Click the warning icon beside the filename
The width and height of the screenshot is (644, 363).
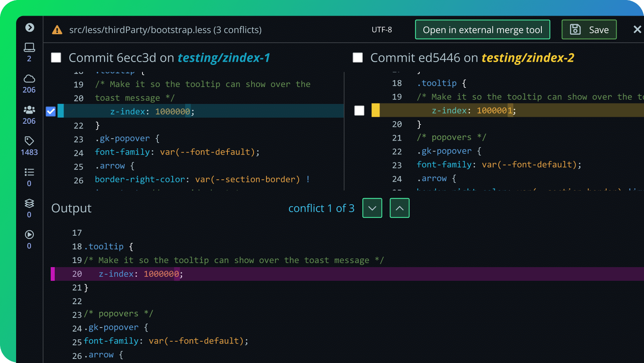tap(56, 29)
